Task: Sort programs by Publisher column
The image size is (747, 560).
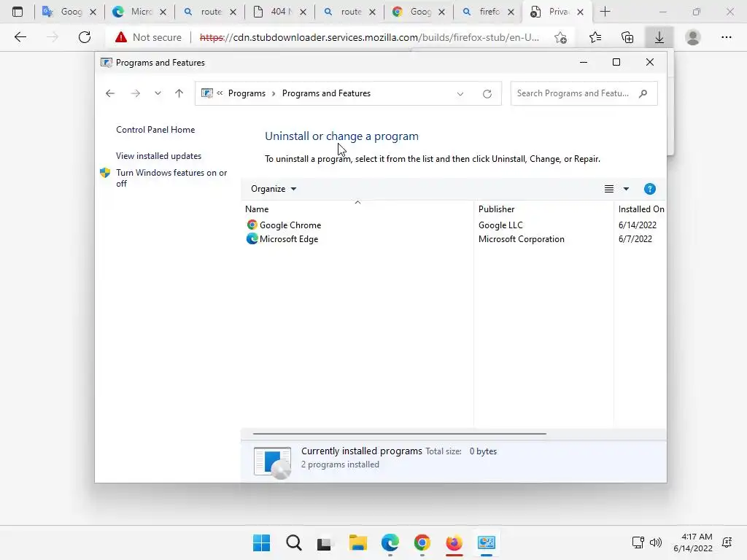Action: pyautogui.click(x=543, y=209)
